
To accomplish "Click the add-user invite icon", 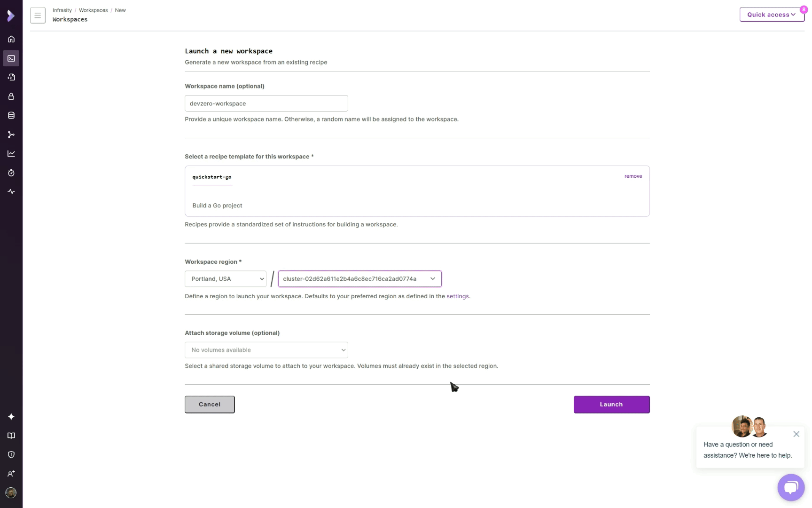I will (x=11, y=474).
